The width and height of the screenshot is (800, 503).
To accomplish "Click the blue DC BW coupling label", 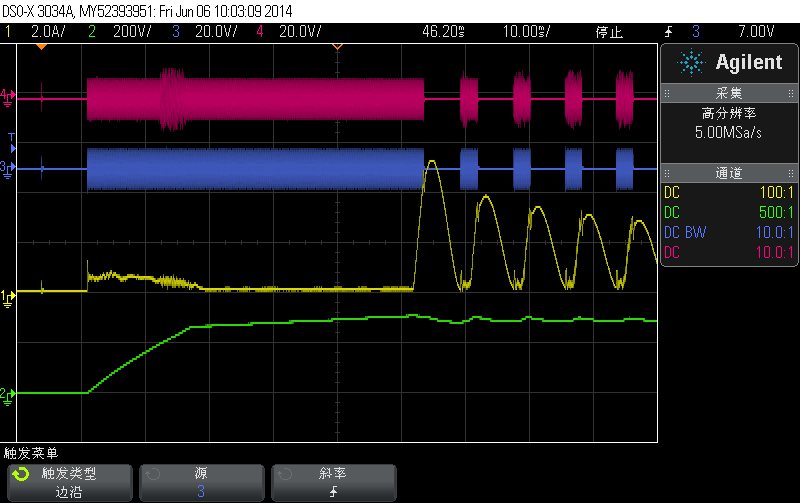I will 685,232.
